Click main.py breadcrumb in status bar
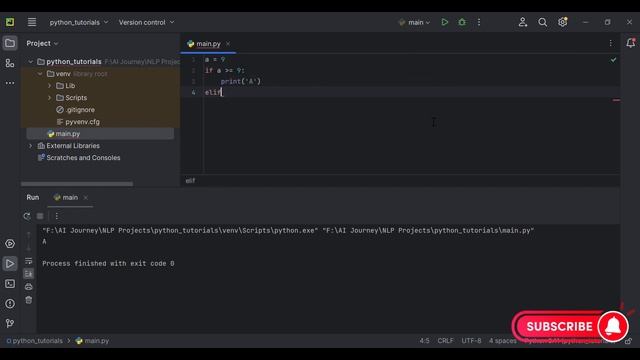The image size is (640, 360). (x=92, y=341)
